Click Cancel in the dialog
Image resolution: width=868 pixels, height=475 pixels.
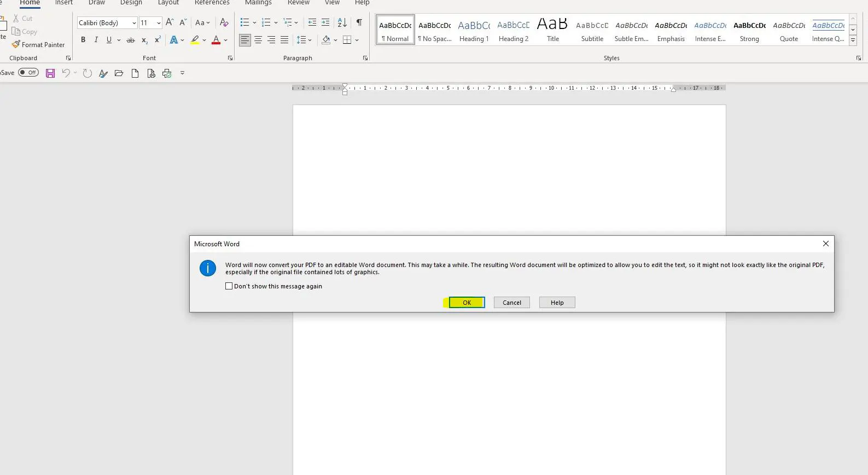(512, 303)
